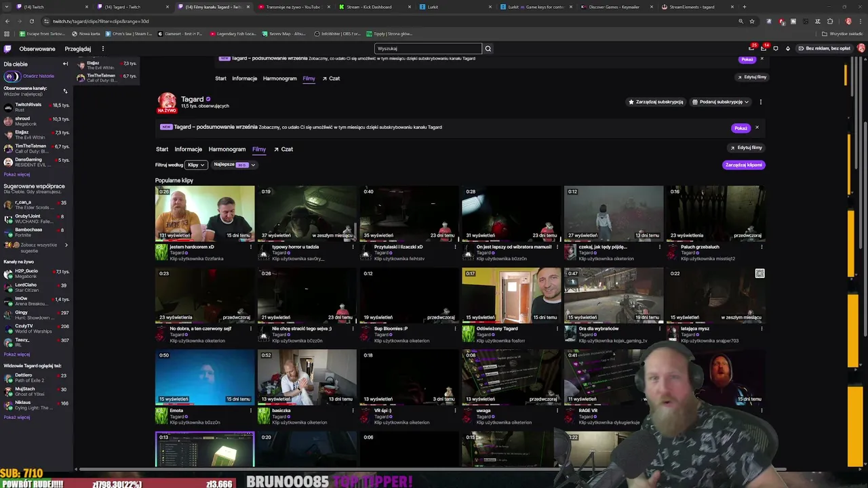This screenshot has height=488, width=868.
Task: Open a new browser tab
Action: (x=744, y=7)
